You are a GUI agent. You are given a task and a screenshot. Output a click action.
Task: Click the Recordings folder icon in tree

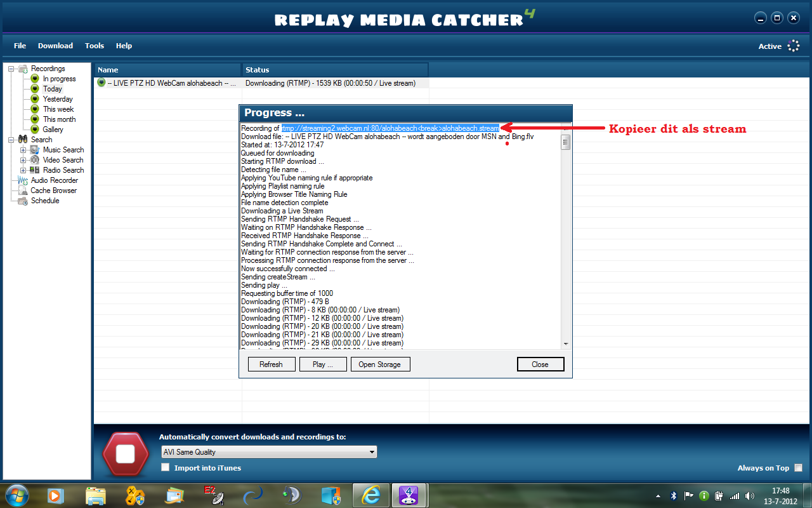click(x=23, y=69)
